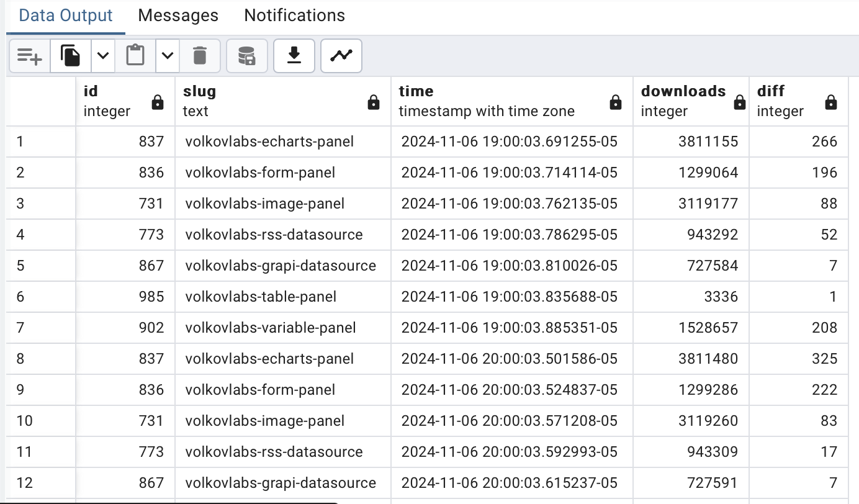Select the slug column header
The width and height of the screenshot is (859, 504).
point(283,102)
